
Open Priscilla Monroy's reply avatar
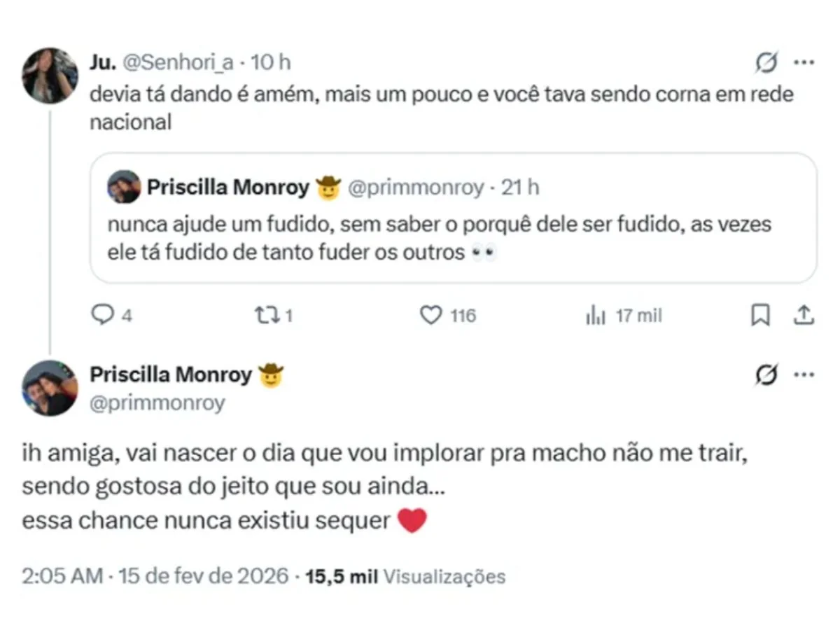[x=50, y=388]
